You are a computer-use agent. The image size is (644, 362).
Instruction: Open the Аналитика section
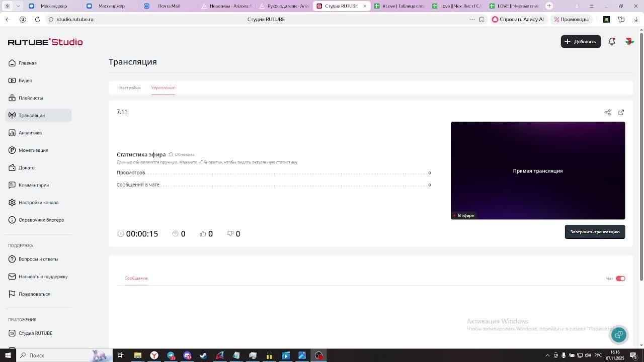(38, 133)
